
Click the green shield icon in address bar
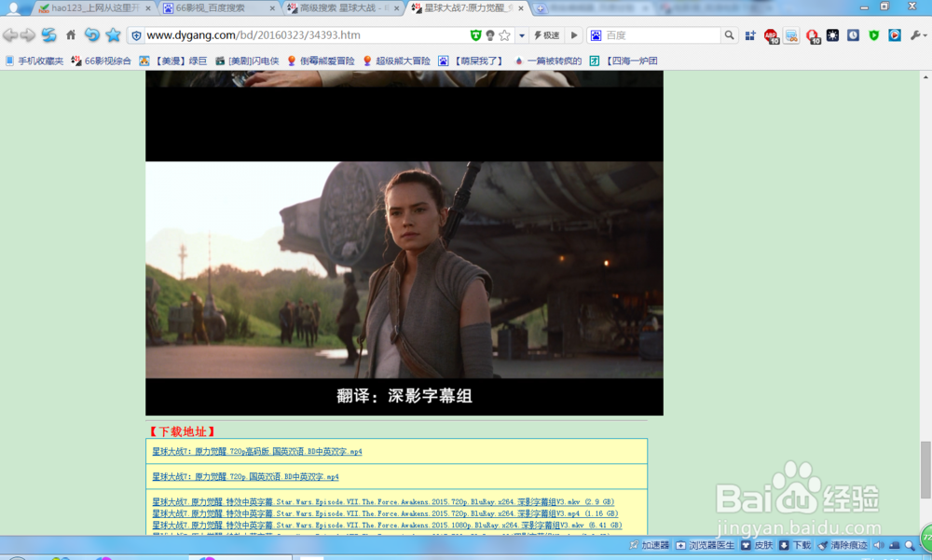[475, 35]
